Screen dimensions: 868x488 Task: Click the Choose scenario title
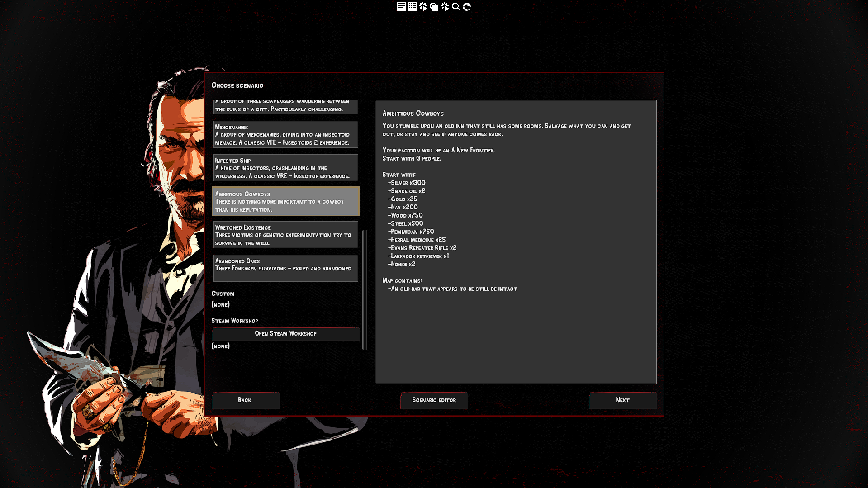(237, 85)
